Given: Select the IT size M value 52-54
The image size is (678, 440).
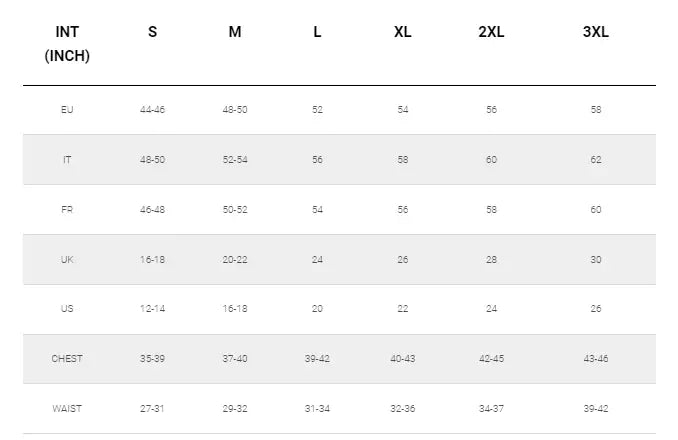Looking at the screenshot, I should pos(235,159).
